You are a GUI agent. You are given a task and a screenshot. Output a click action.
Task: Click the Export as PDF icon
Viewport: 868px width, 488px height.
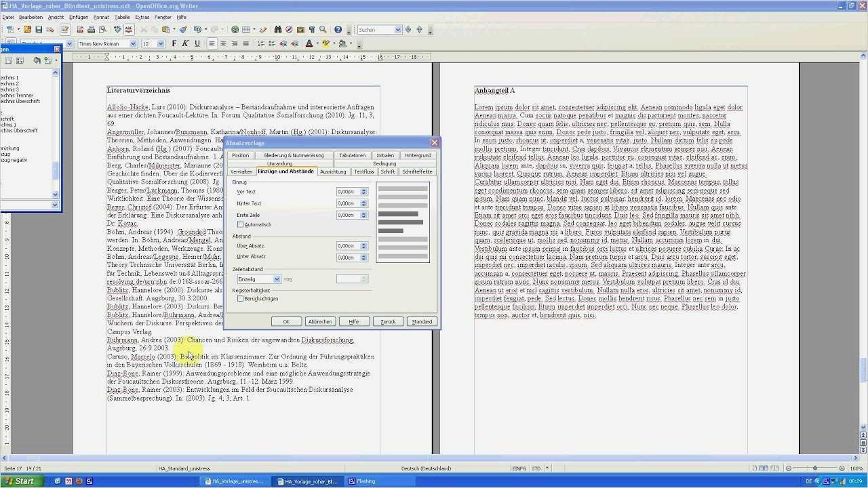81,30
